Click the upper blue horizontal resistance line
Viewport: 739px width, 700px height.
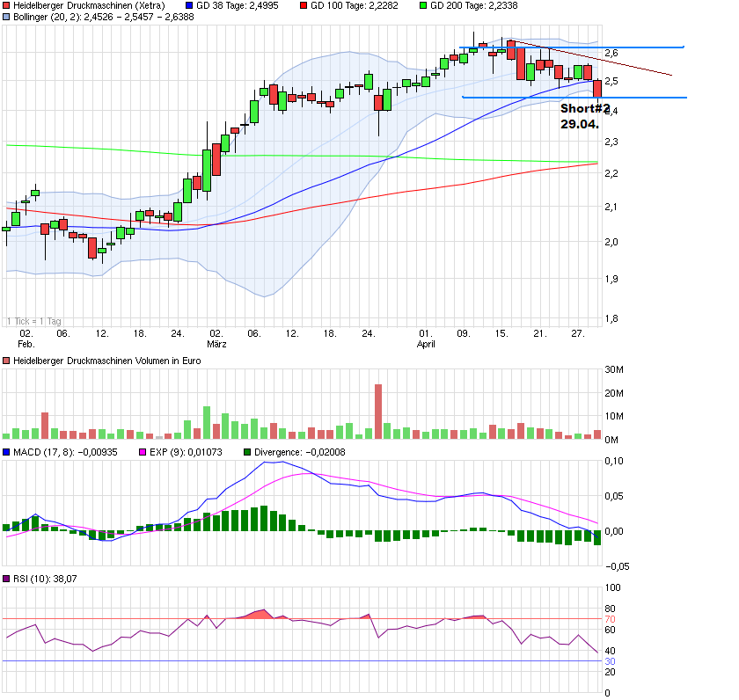coord(571,47)
